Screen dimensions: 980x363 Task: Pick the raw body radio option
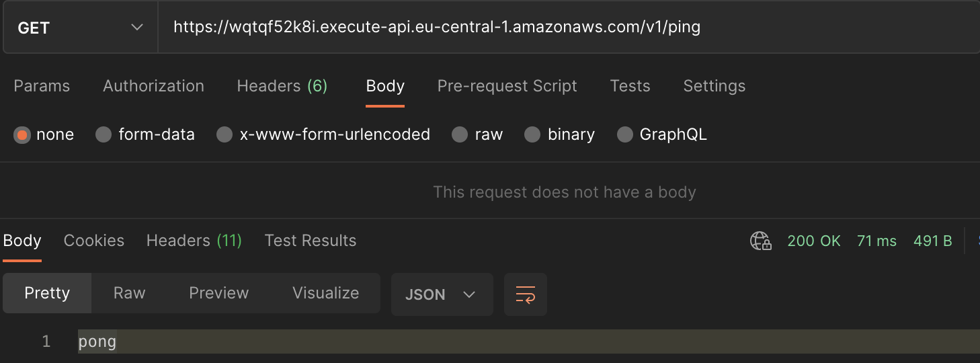click(x=460, y=135)
